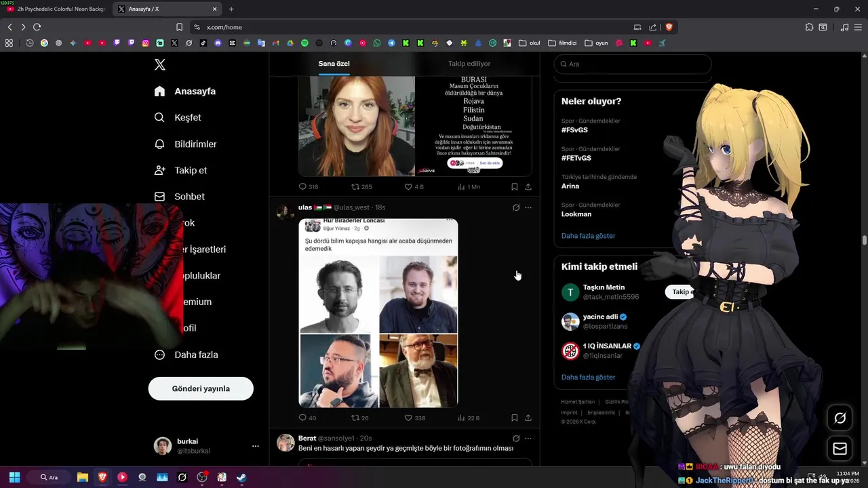
Task: Open the browser extensions puzzle icon
Action: click(x=809, y=27)
